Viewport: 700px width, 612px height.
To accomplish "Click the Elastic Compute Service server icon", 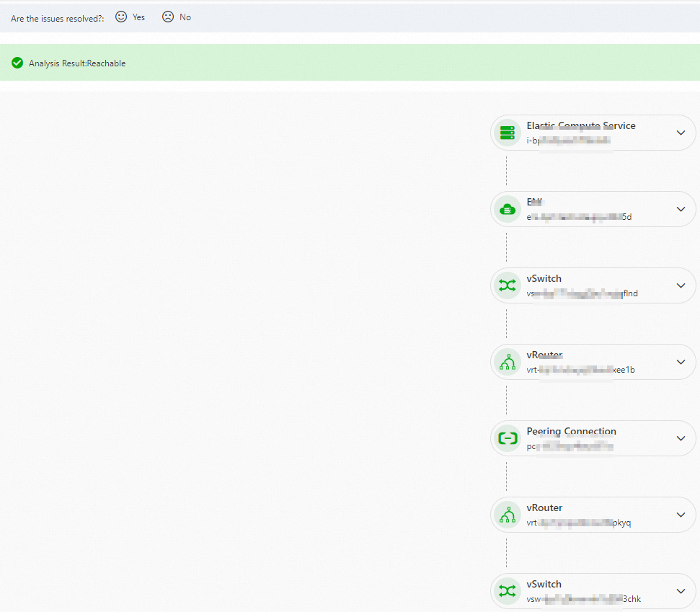I will (508, 133).
